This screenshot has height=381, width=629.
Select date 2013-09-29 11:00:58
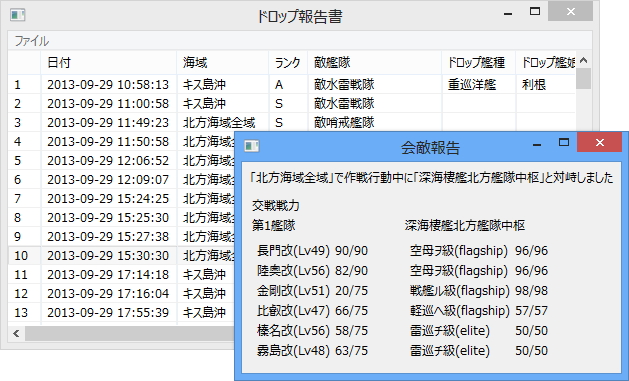(108, 103)
